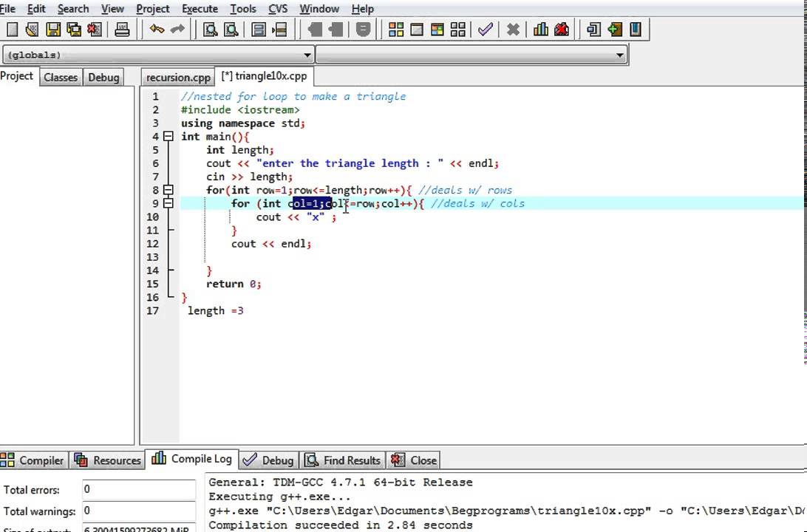
Task: Click the Save All toolbar icon
Action: tap(74, 30)
